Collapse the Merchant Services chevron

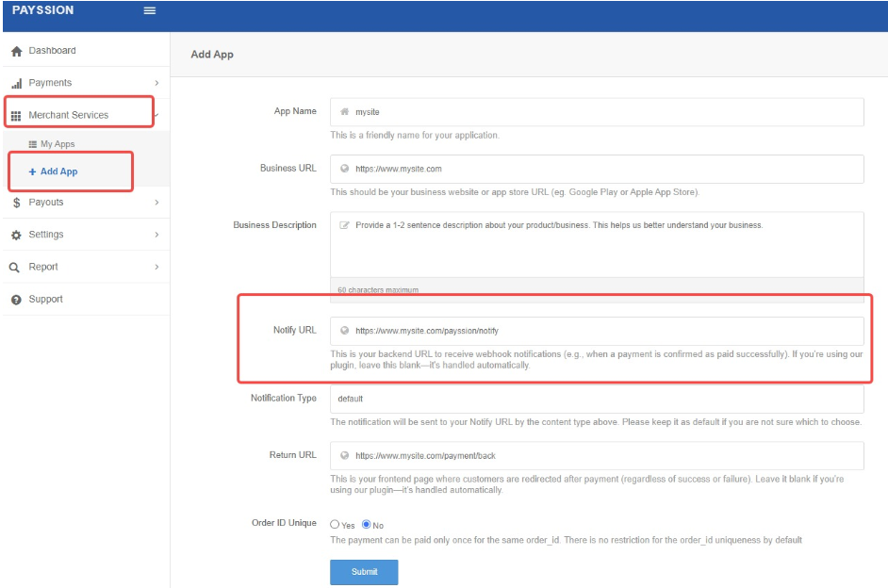click(156, 115)
